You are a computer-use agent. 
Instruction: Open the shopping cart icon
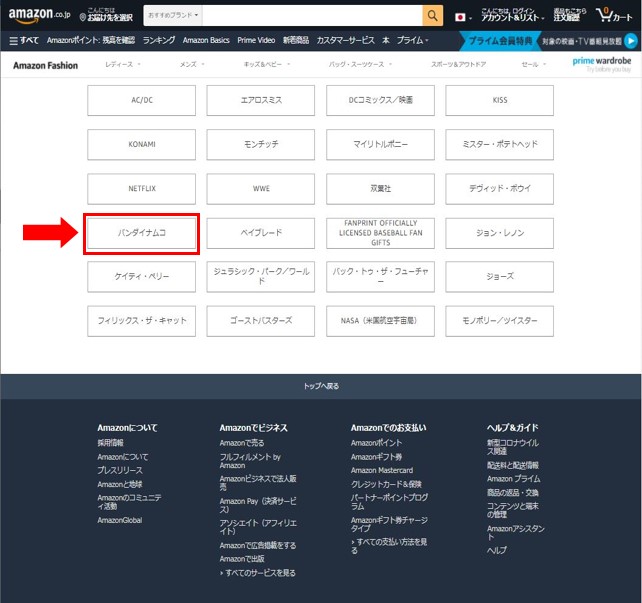[614, 16]
